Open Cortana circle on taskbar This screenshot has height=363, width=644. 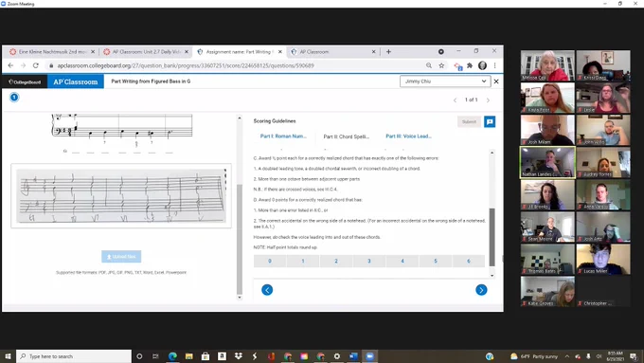pos(139,356)
